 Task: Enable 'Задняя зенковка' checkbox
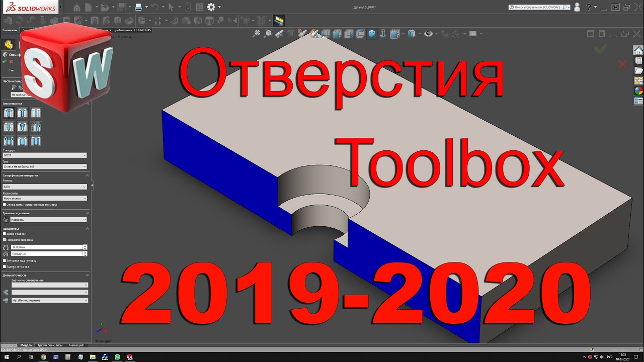point(5,266)
